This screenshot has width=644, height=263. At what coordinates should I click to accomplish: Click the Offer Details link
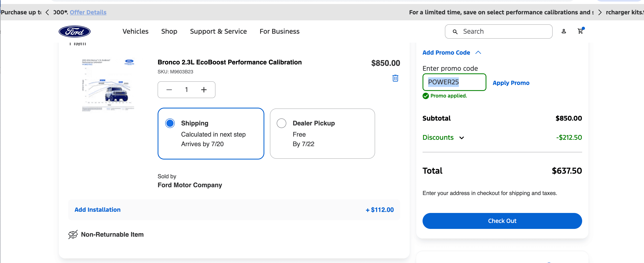tap(88, 12)
